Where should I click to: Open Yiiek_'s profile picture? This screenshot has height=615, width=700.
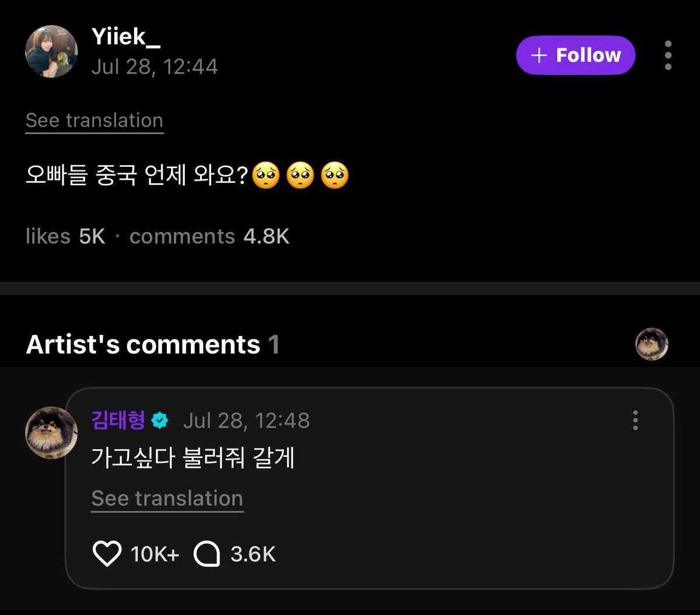point(51,51)
